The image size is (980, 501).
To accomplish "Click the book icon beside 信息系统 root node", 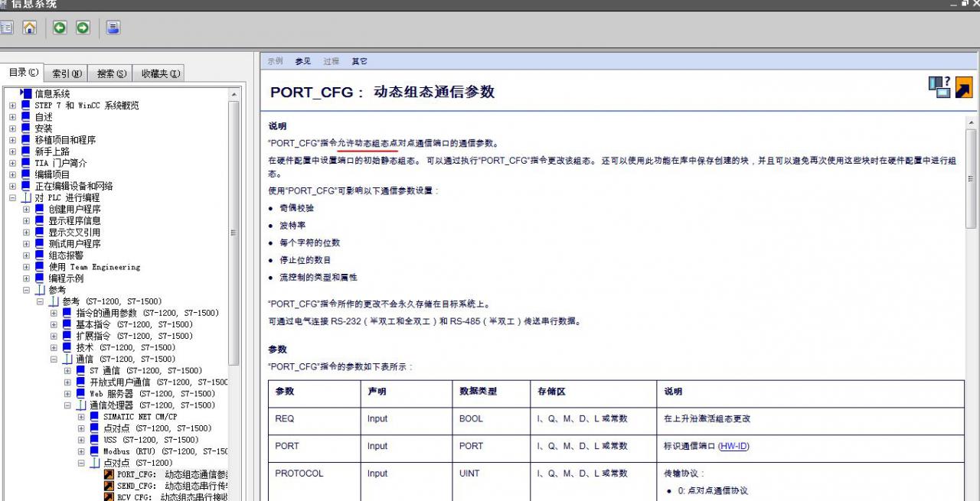I will (26, 93).
